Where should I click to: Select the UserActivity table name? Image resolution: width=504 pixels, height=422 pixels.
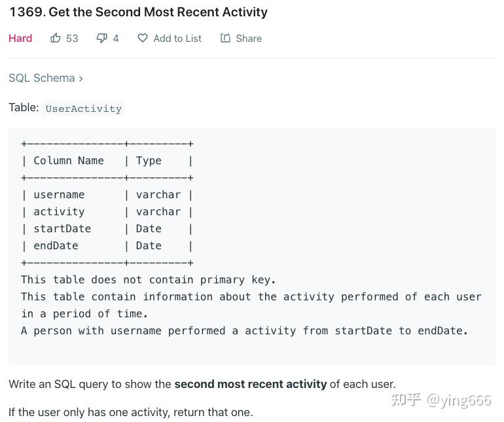[x=83, y=109]
